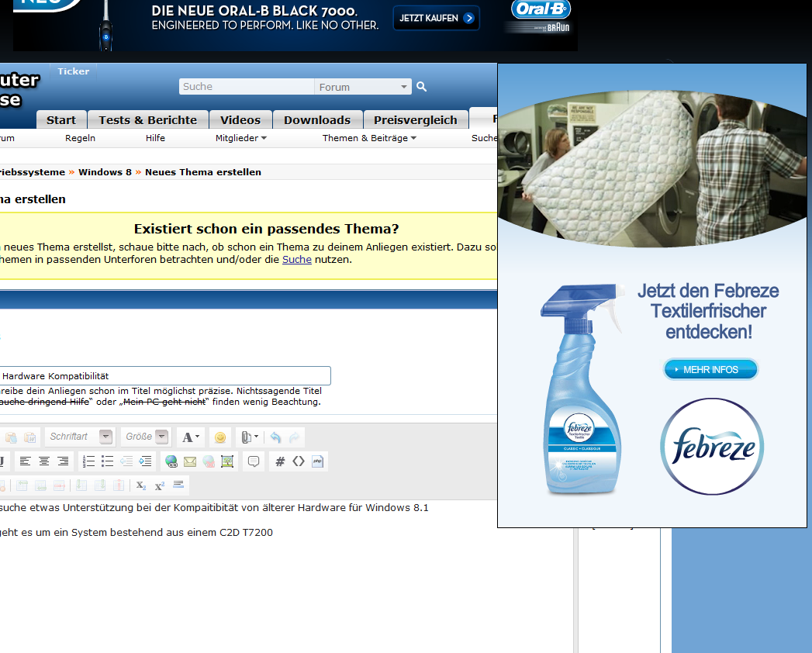
Task: Insert a bulleted list
Action: click(x=107, y=461)
